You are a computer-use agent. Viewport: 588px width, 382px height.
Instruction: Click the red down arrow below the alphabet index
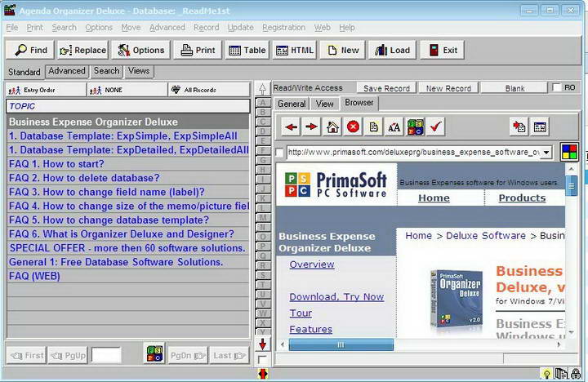262,344
